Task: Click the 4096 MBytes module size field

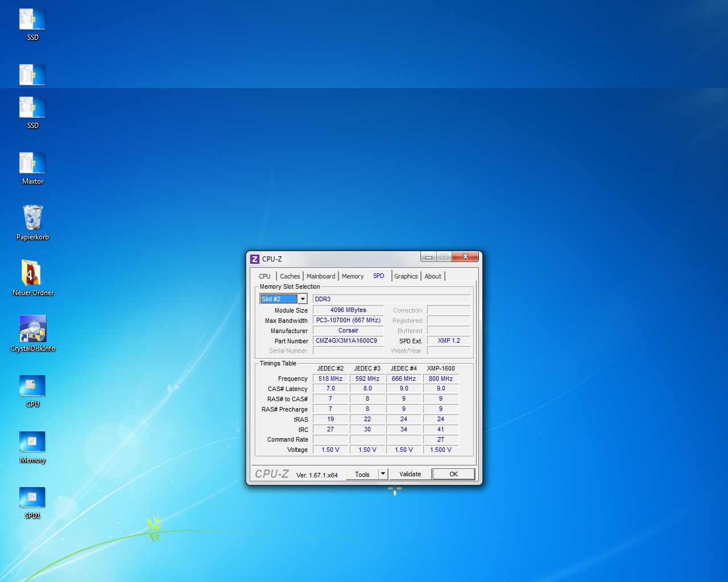Action: (348, 310)
